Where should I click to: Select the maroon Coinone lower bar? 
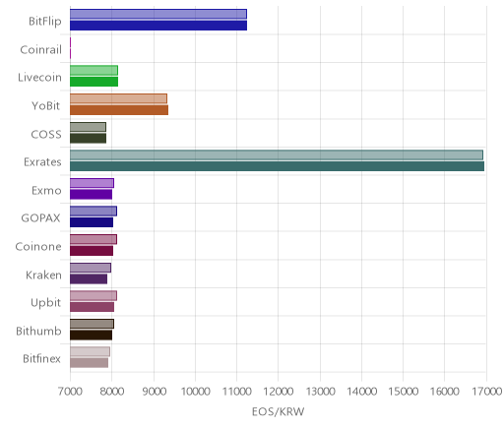pos(92,251)
